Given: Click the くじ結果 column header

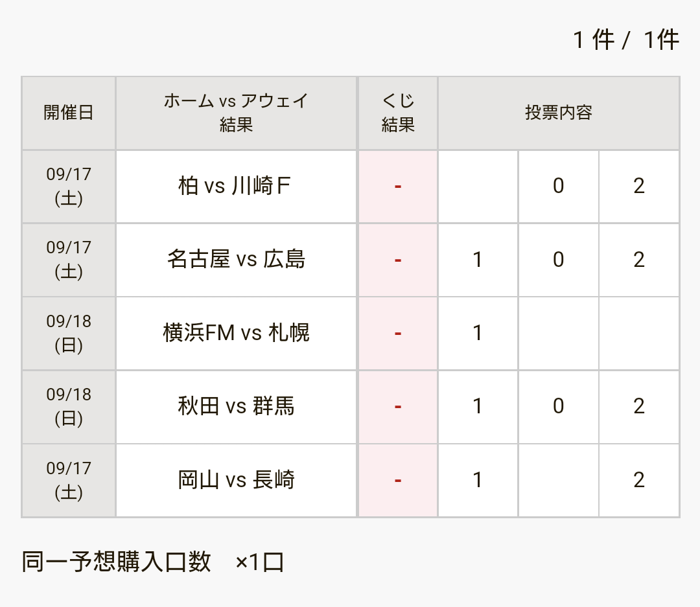Looking at the screenshot, I should click(398, 113).
